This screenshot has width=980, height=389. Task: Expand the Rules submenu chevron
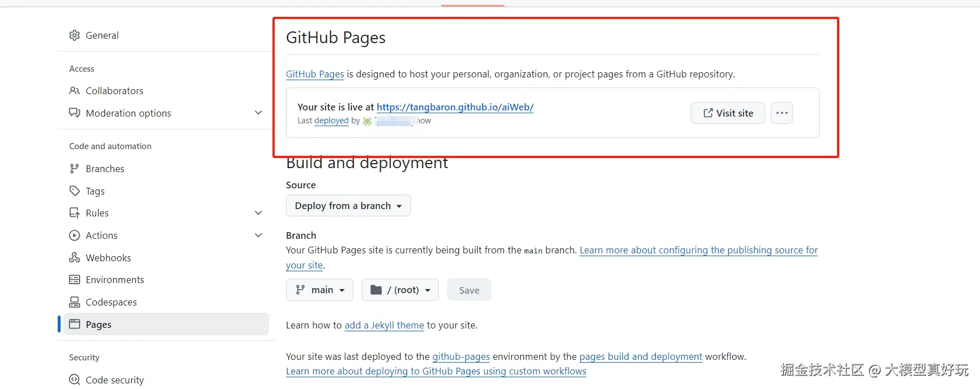click(258, 213)
